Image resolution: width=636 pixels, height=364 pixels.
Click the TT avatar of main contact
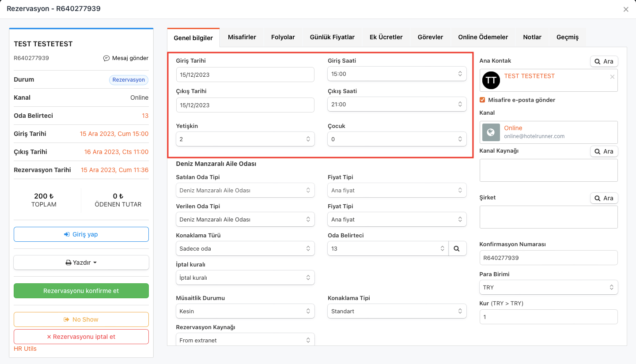[491, 80]
